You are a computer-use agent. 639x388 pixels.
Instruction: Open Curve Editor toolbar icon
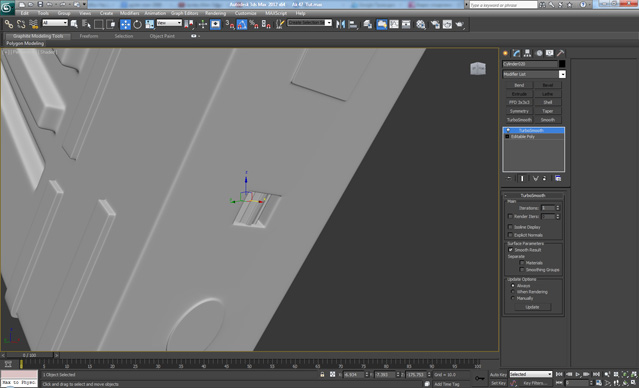[394, 24]
